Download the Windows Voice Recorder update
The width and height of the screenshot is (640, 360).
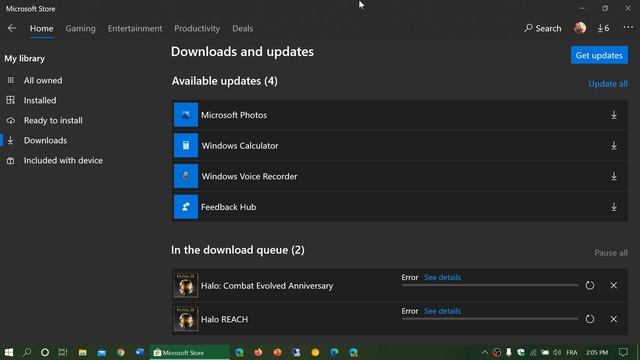click(x=613, y=176)
